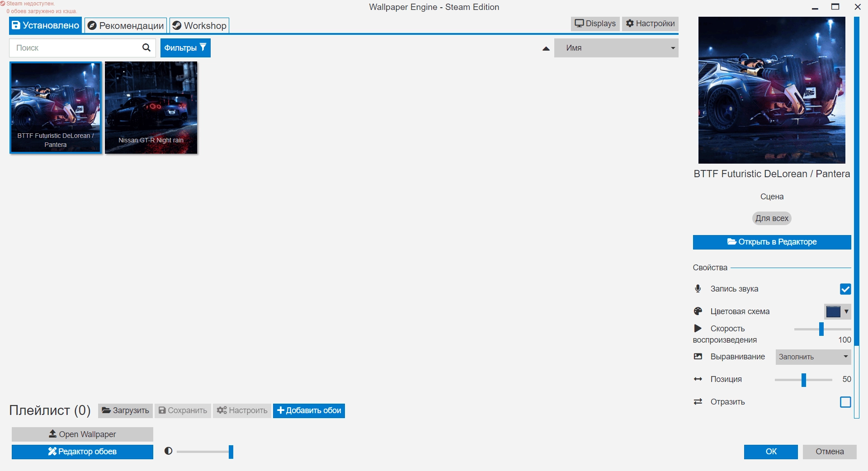Click the properties panel vertical scrollbar

[x=856, y=217]
